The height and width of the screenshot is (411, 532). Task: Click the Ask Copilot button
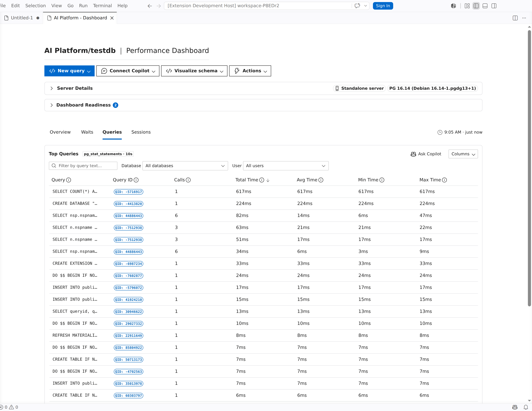[x=426, y=154]
